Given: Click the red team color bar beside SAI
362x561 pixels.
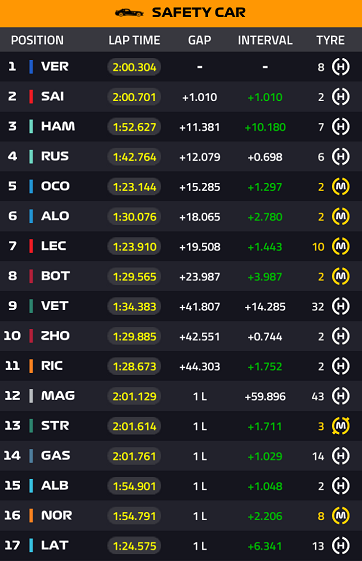Looking at the screenshot, I should point(31,97).
